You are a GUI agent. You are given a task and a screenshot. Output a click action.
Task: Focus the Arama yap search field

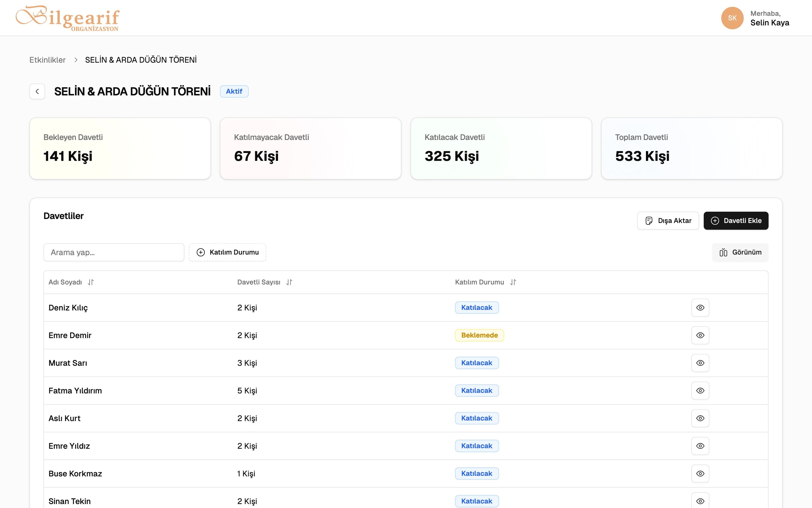point(114,252)
